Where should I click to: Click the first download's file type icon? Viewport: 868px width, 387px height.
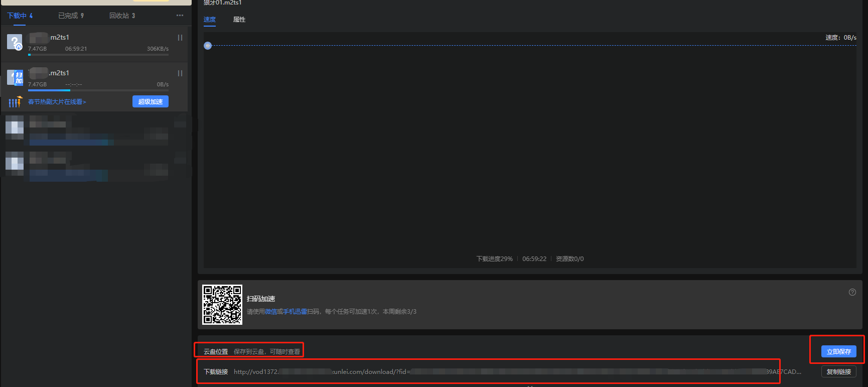pyautogui.click(x=15, y=42)
